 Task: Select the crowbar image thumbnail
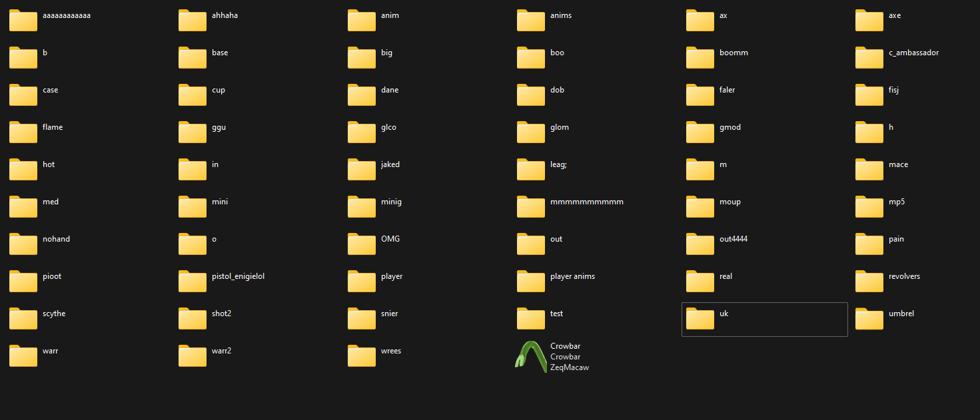pos(530,357)
